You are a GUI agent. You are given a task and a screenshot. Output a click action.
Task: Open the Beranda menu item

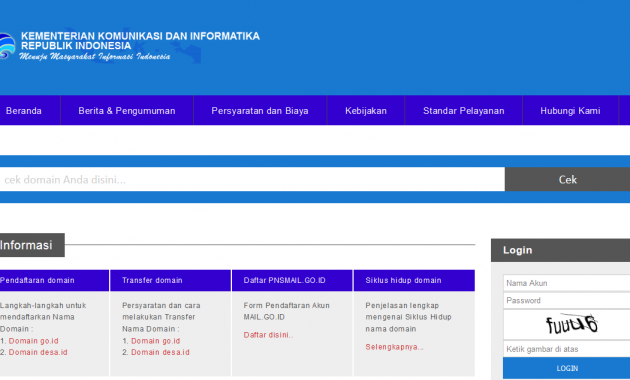[23, 111]
